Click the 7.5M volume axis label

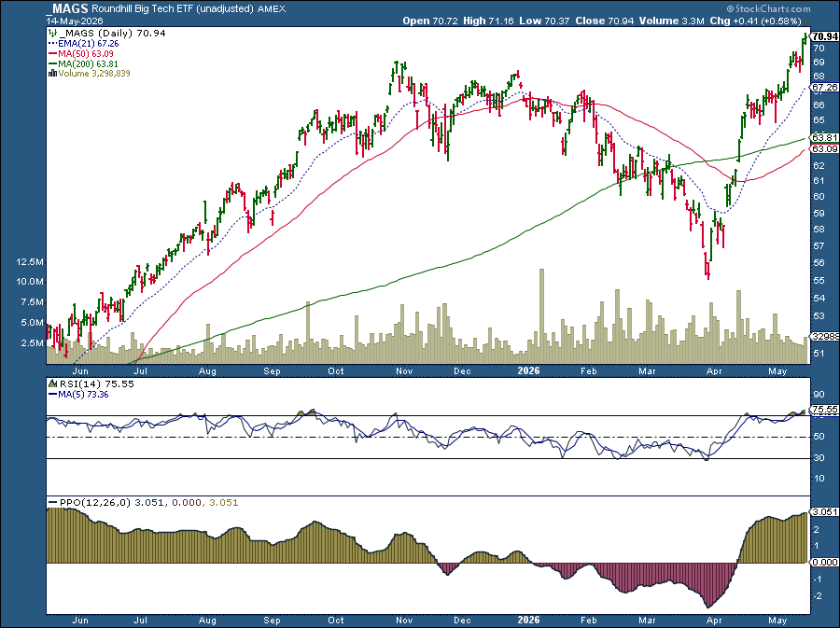32,302
